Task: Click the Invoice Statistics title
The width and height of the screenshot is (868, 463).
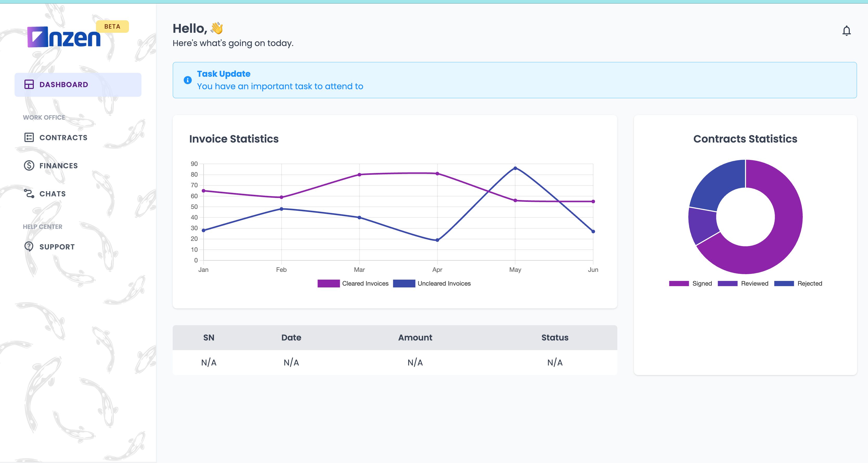Action: pos(234,139)
